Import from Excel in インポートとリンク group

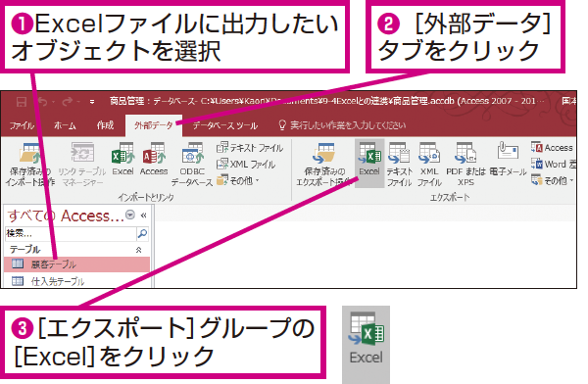click(122, 160)
